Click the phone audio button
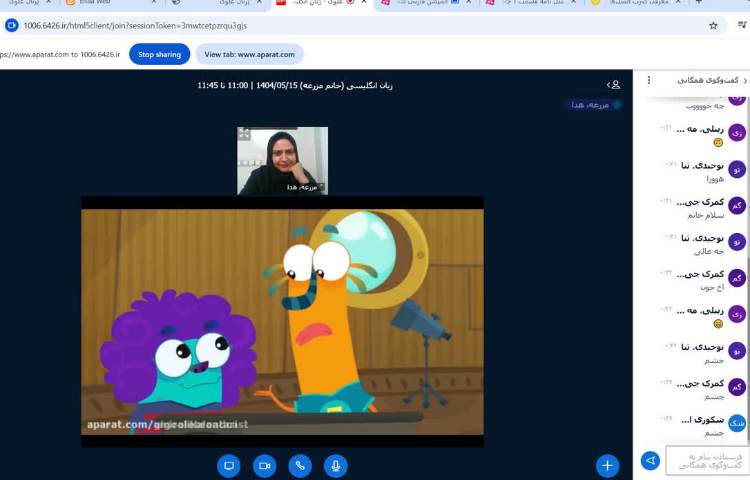750x480 pixels. click(300, 465)
